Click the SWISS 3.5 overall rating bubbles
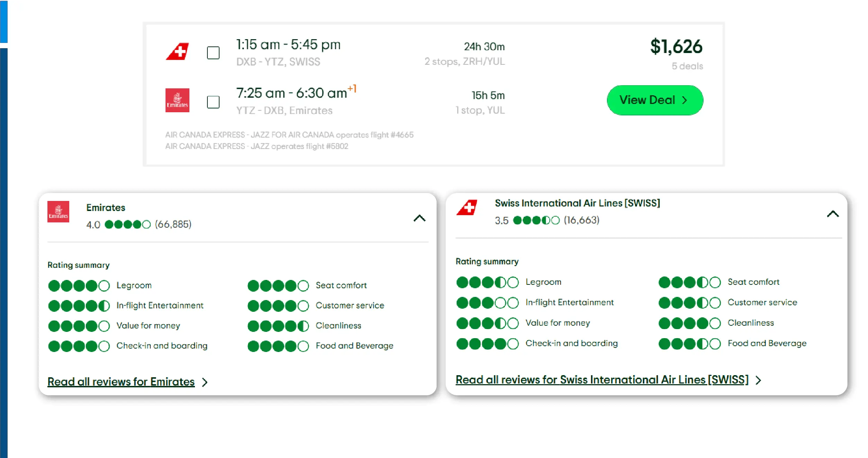This screenshot has height=458, width=868. [536, 220]
